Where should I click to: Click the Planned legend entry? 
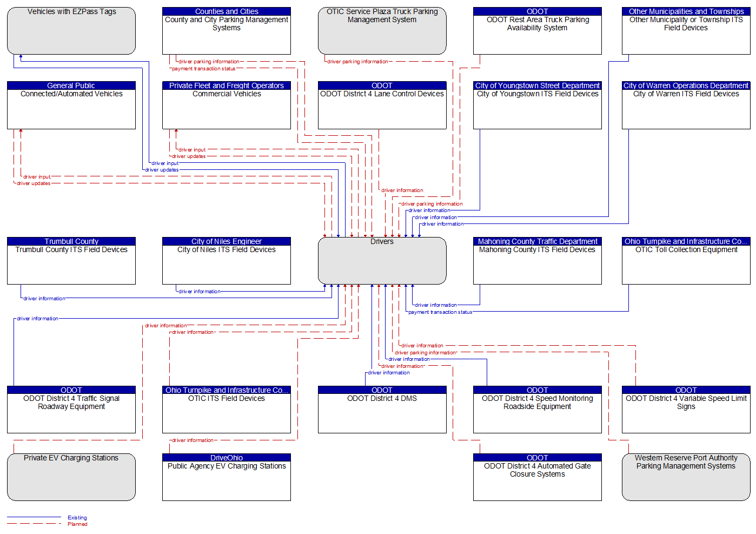tap(77, 524)
